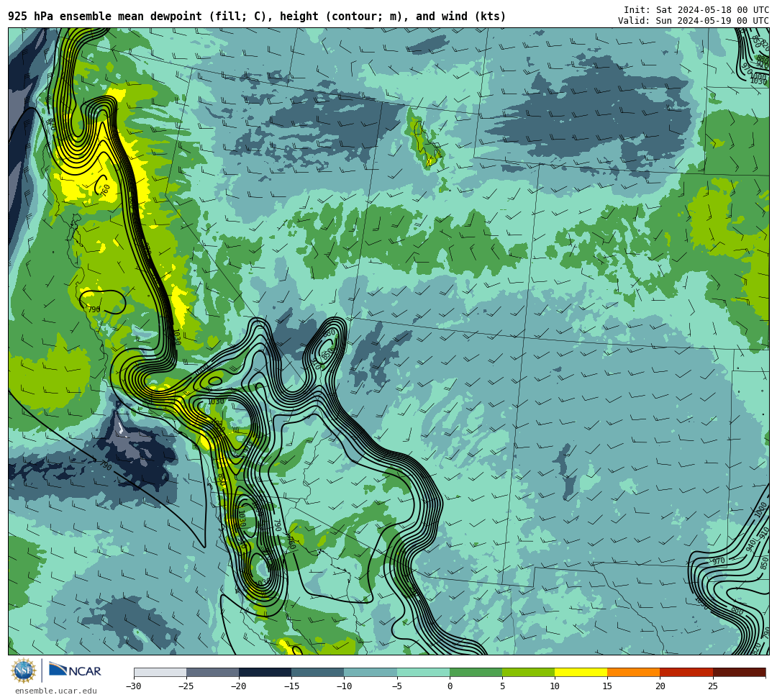Viewport: 777px width, 700px height.
Task: Click the 20 to 25 red swatch
Action: (686, 672)
